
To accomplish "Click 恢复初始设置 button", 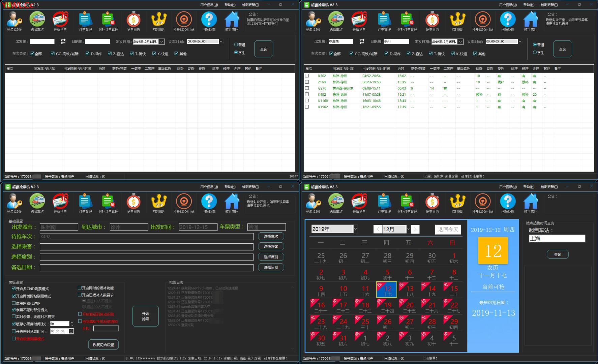I will (x=103, y=345).
